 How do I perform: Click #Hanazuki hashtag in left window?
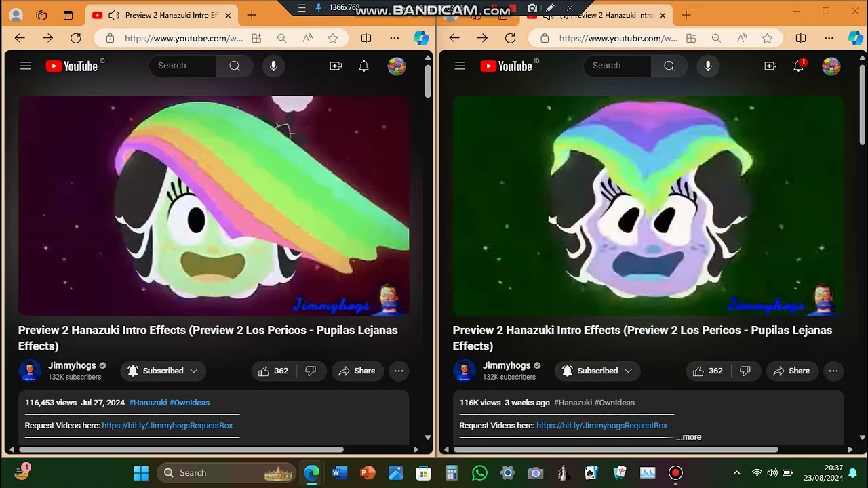pyautogui.click(x=148, y=403)
